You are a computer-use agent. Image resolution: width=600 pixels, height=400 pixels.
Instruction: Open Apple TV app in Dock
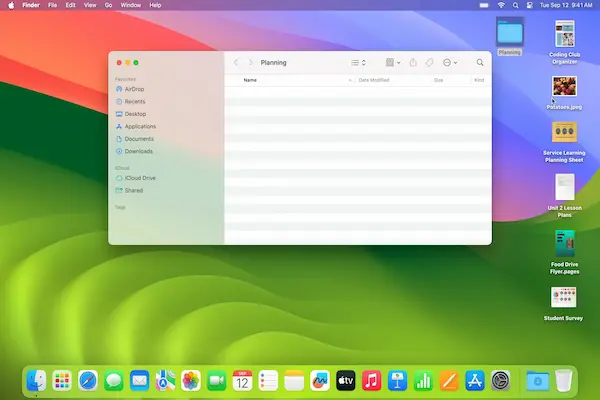(346, 380)
